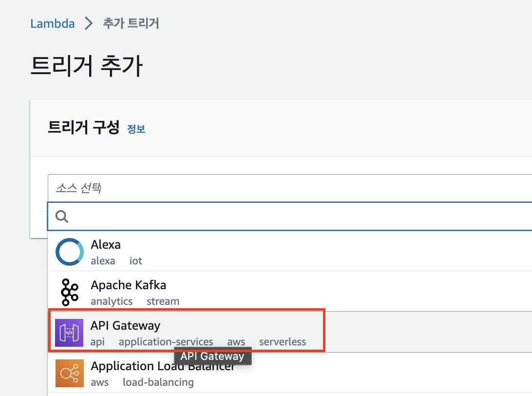This screenshot has height=396, width=532.
Task: Click the orange Load Balancer icon
Action: 70,373
